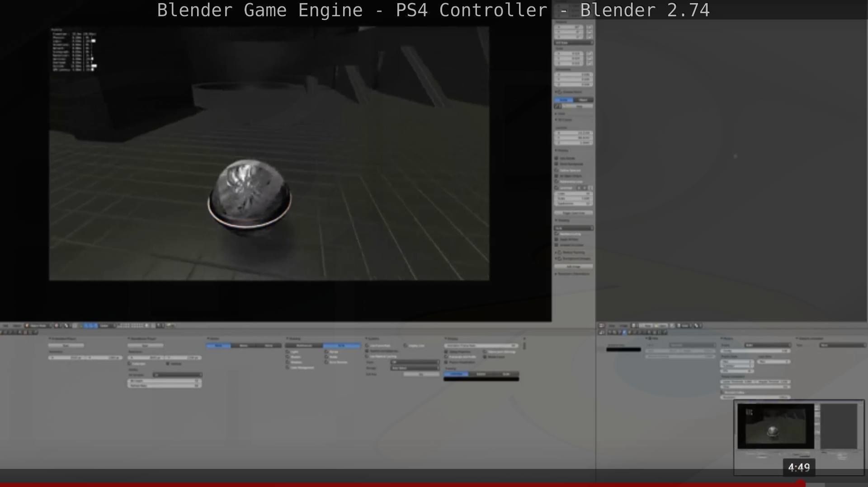This screenshot has width=868, height=487.
Task: Click Open in the image editor header
Action: coord(662,326)
